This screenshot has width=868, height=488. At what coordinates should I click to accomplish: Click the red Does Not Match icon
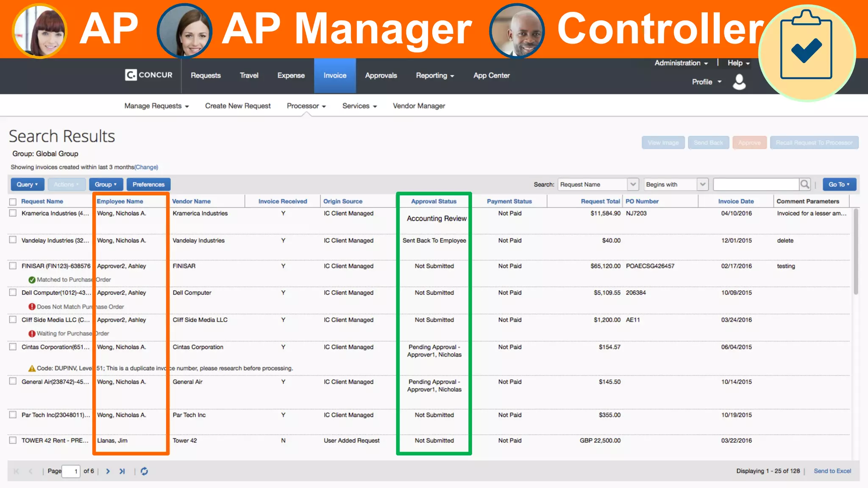[32, 307]
